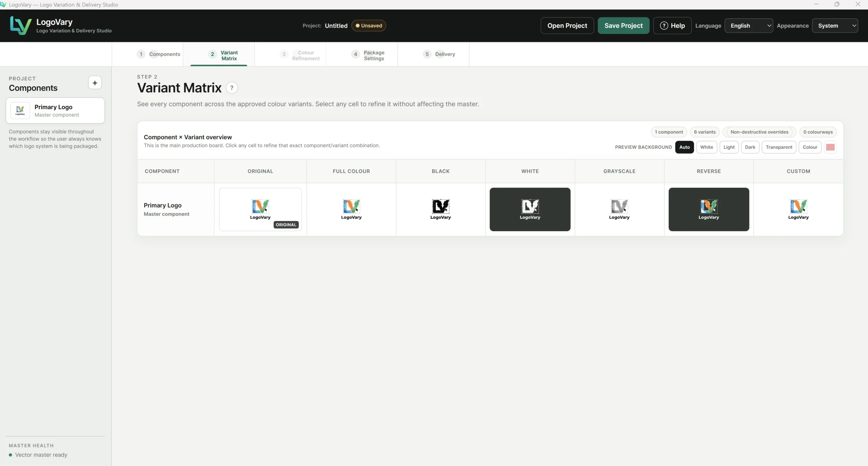The image size is (868, 466).
Task: Click the 1 component chip
Action: (669, 132)
